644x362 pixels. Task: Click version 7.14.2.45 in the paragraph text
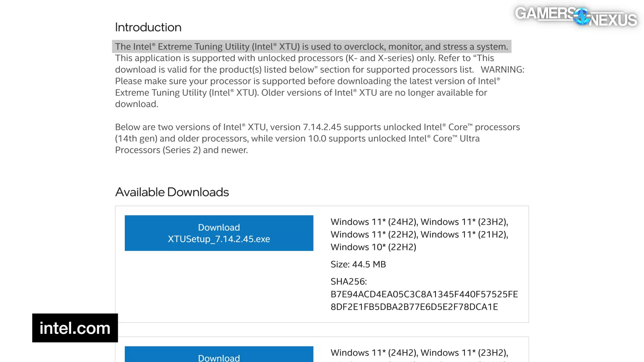point(322,127)
